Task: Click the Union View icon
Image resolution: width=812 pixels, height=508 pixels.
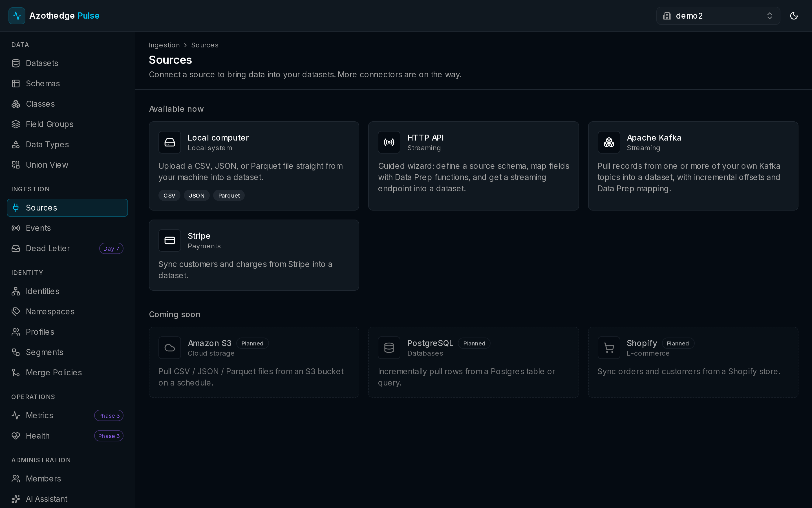Action: pyautogui.click(x=16, y=165)
